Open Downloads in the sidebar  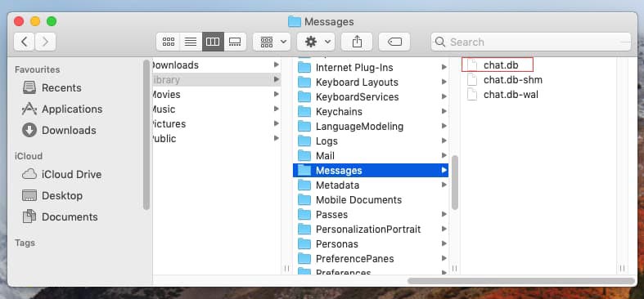pos(59,131)
